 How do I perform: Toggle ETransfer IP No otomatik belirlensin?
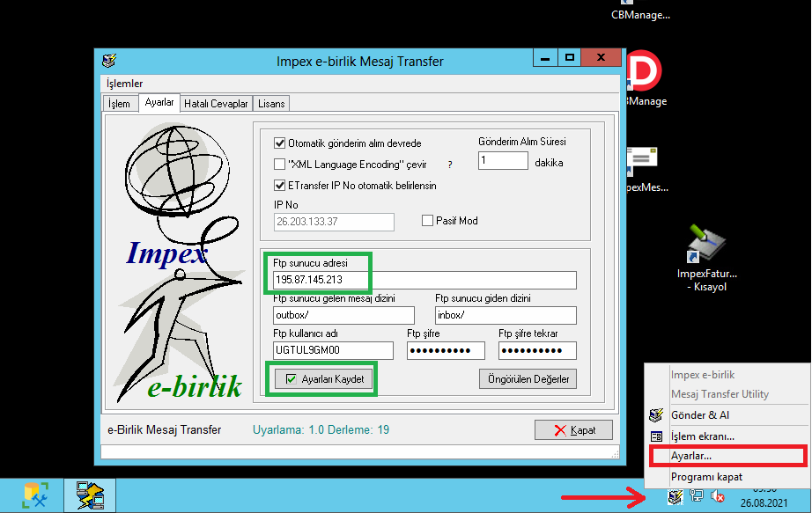[x=280, y=186]
